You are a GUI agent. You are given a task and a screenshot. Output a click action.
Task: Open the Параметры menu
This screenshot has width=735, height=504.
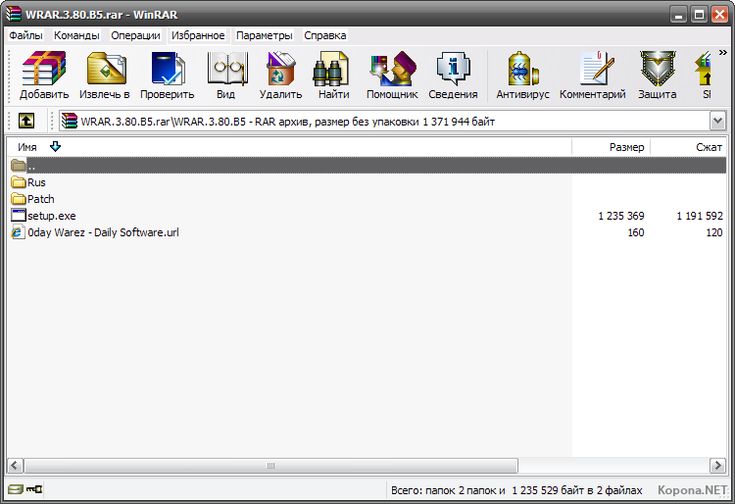point(264,35)
